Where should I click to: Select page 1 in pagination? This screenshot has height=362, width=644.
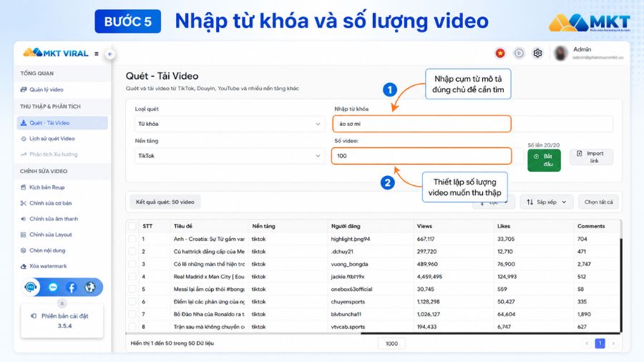pos(600,343)
